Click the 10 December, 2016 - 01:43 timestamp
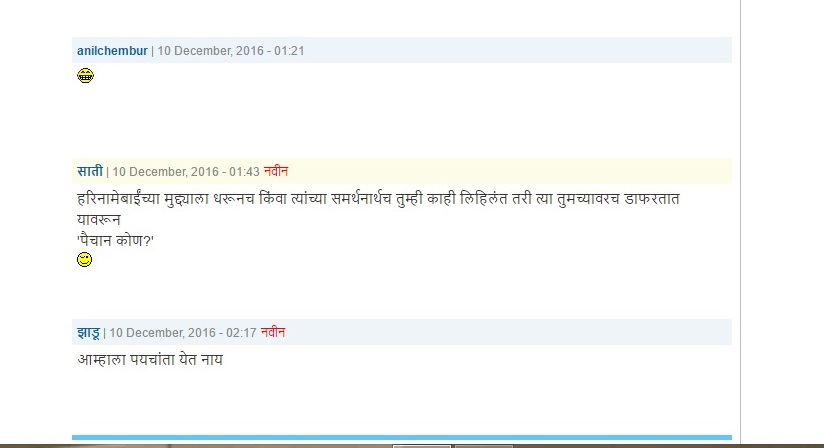This screenshot has height=448, width=824. click(186, 172)
